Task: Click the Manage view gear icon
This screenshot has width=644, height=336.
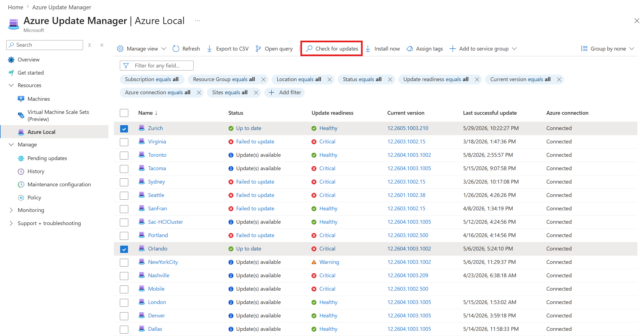Action: point(120,49)
